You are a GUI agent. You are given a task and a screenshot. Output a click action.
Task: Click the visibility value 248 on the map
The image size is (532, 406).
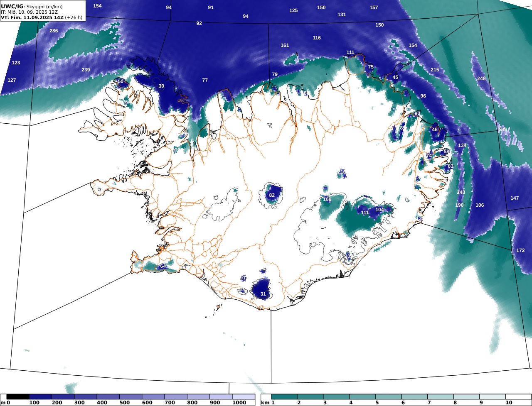(481, 78)
